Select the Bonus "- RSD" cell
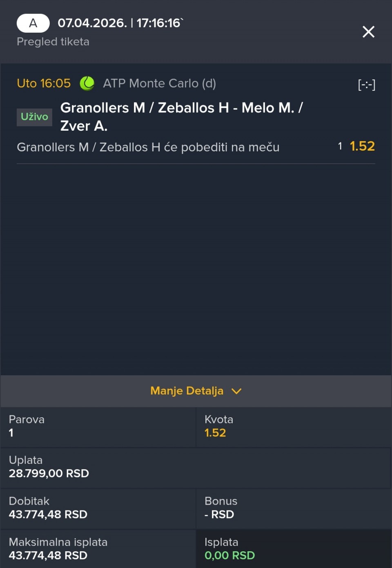 click(293, 508)
